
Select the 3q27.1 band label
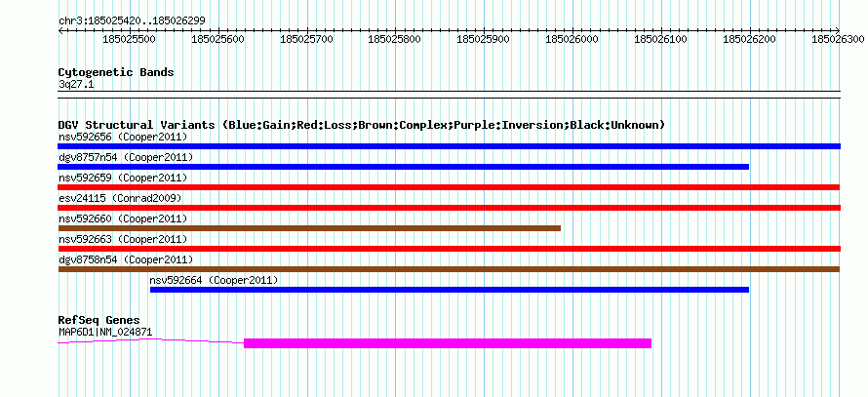pos(75,84)
